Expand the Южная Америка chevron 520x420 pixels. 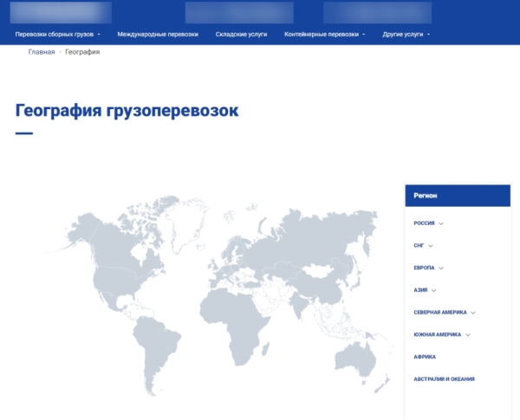468,334
